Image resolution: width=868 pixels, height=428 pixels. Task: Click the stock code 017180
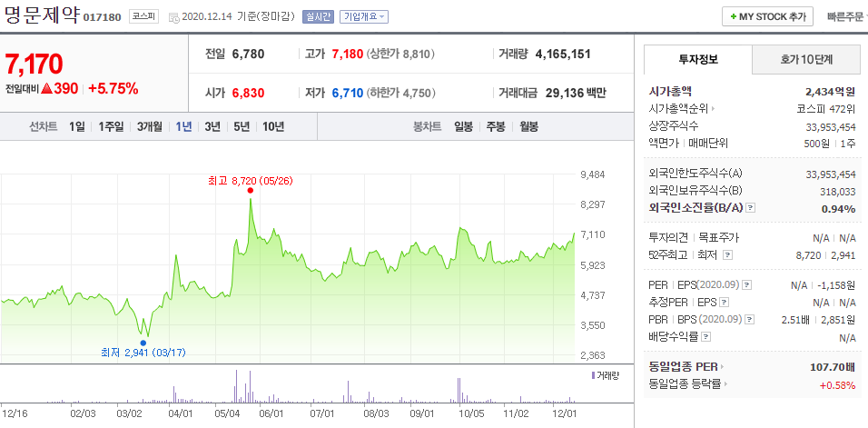coord(102,17)
